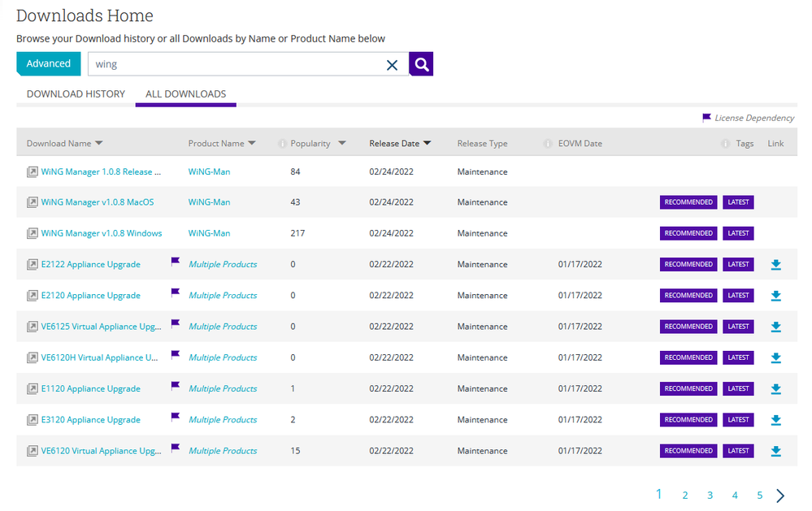Select popularity value 84

click(295, 171)
